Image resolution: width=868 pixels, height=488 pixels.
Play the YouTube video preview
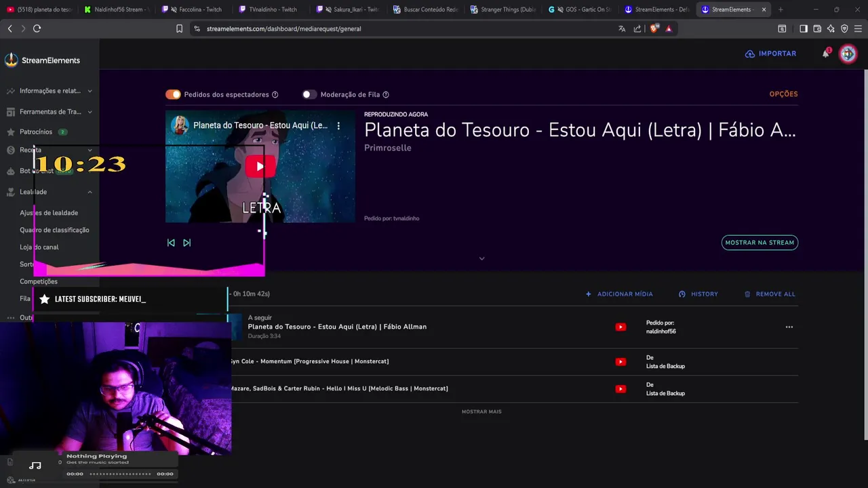(x=260, y=166)
